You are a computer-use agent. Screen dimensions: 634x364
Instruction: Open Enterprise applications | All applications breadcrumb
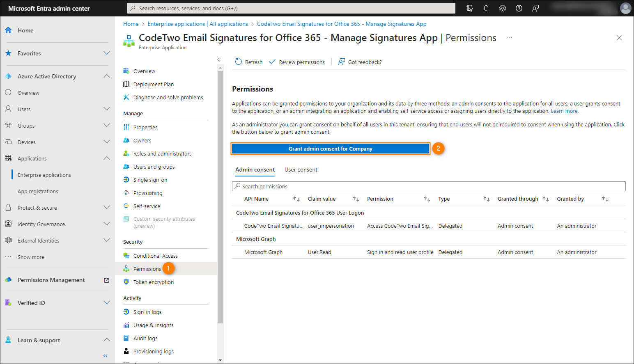click(198, 24)
